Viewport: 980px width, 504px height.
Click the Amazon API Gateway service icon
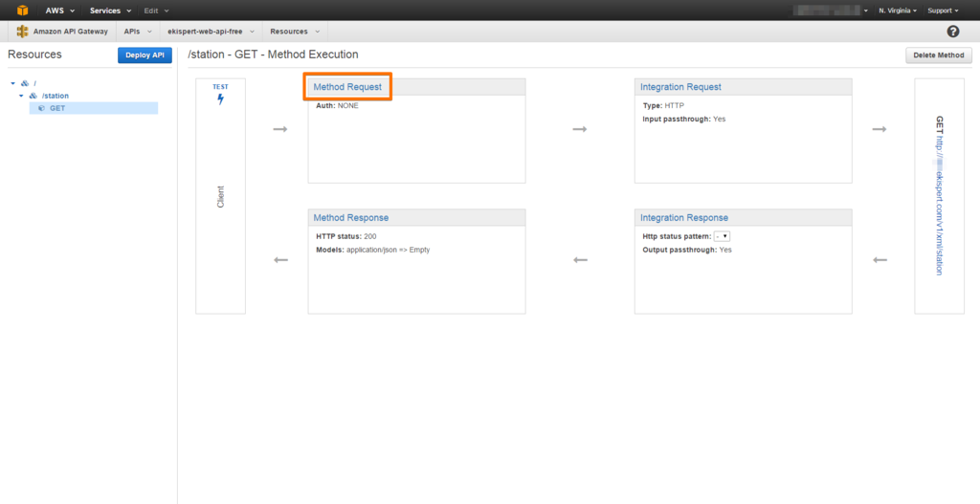(22, 32)
